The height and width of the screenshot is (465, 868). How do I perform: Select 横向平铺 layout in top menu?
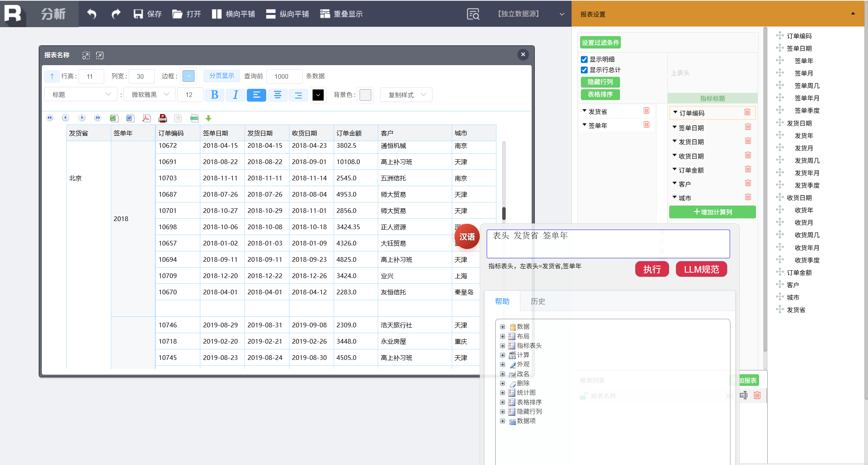pyautogui.click(x=234, y=14)
